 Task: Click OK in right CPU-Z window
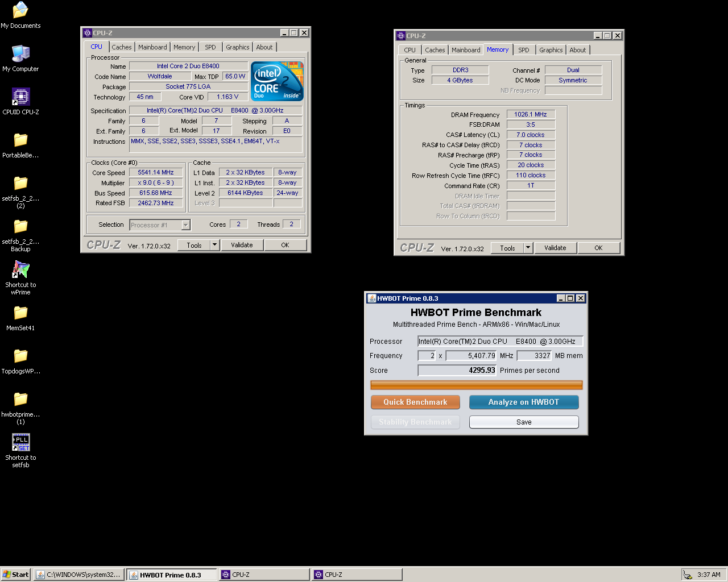[598, 248]
